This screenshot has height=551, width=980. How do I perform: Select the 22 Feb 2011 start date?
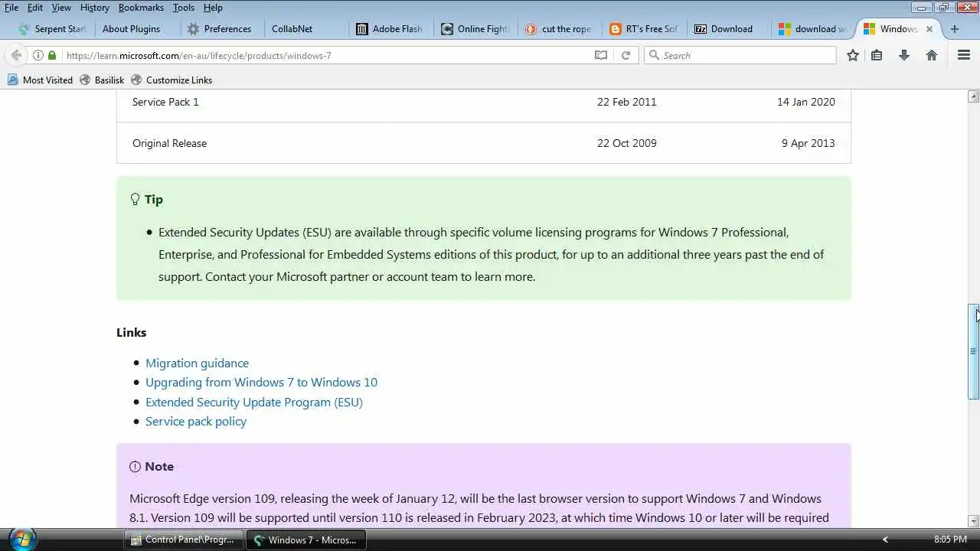626,102
